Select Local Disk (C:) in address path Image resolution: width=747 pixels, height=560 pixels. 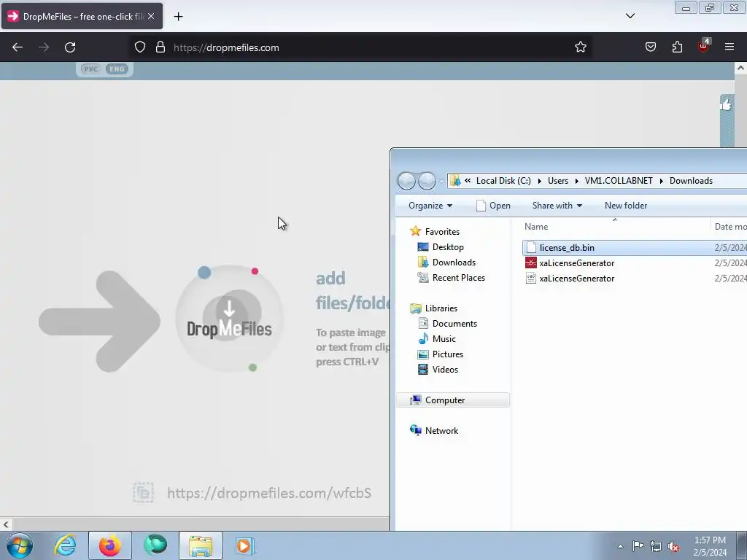coord(503,181)
